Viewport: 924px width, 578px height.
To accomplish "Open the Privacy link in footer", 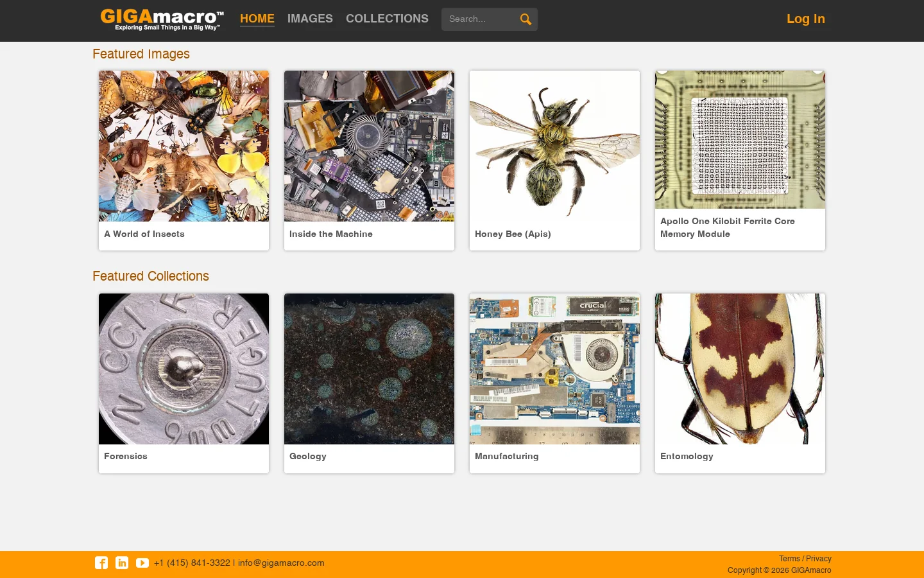I will [819, 559].
